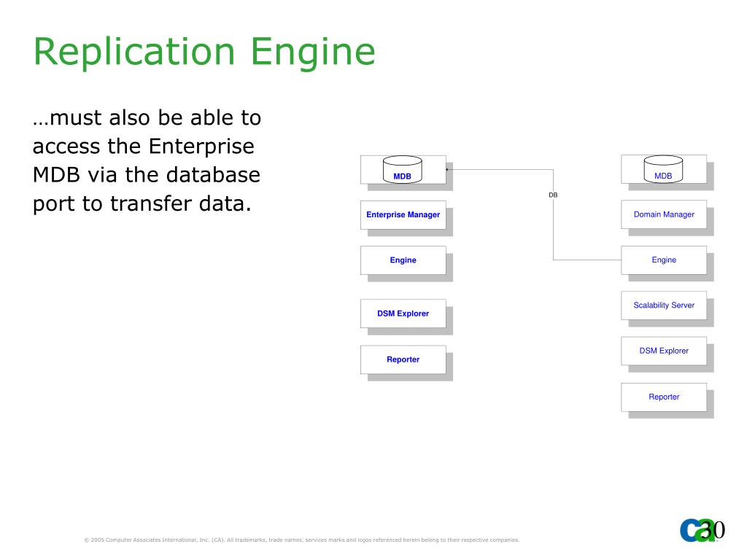Image resolution: width=747 pixels, height=560 pixels.
Task: Click the MDB cylinder above Domain Manager
Action: [663, 169]
